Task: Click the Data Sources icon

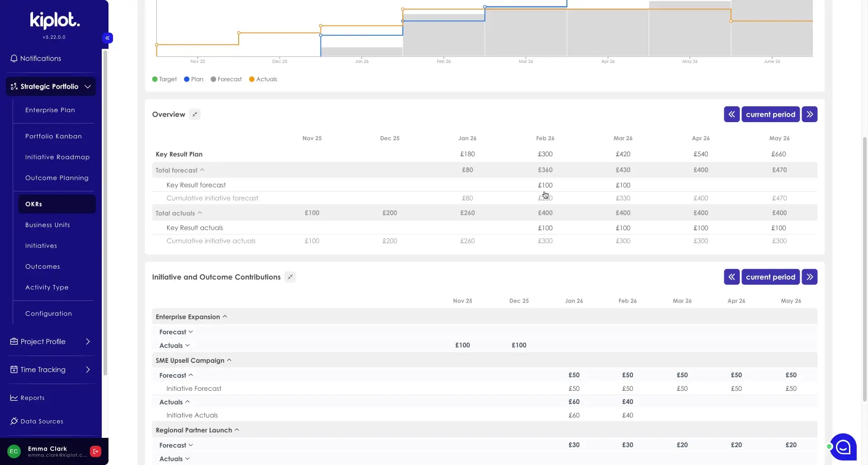Action: [13, 421]
